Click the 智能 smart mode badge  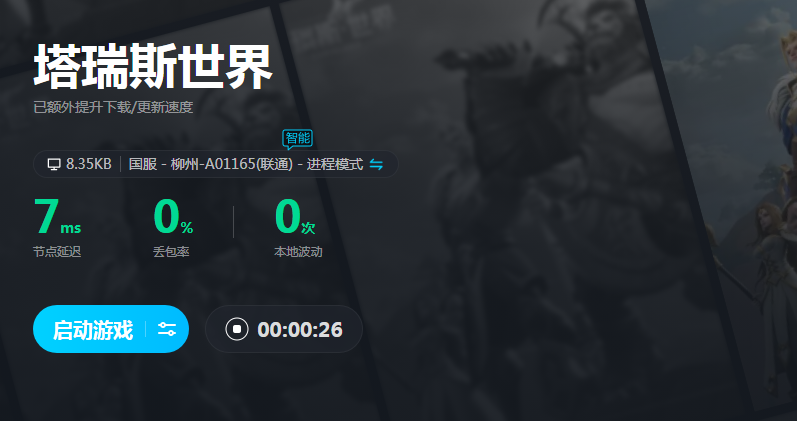298,139
